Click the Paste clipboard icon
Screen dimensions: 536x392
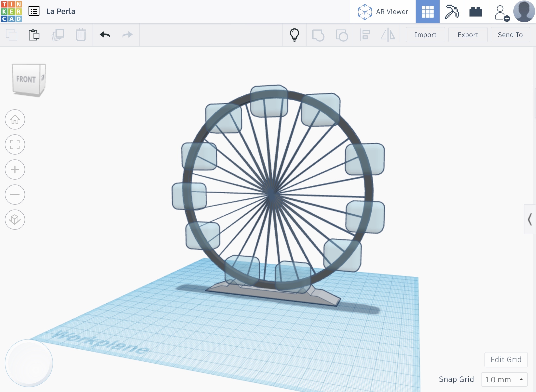[34, 35]
